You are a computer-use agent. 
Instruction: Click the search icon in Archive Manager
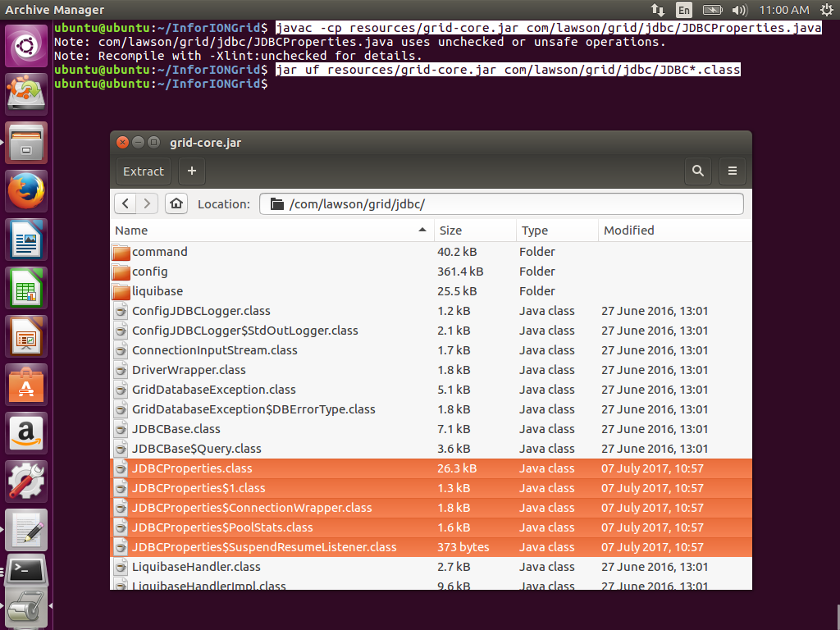(x=697, y=171)
